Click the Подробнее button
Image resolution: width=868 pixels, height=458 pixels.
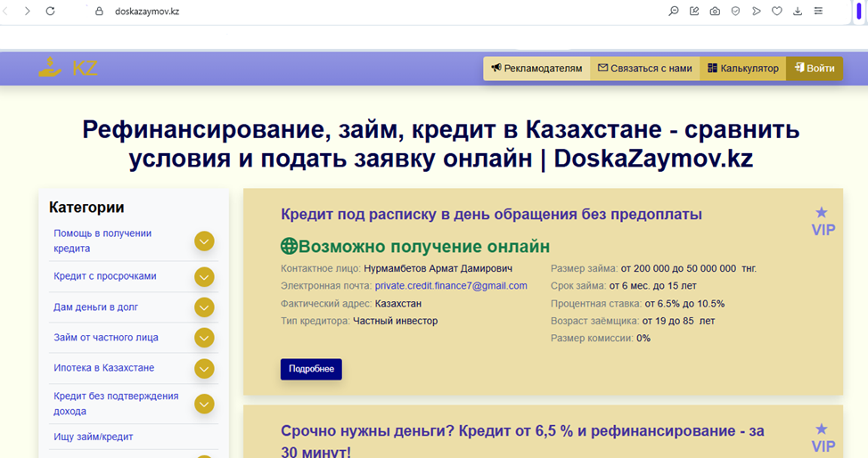311,369
